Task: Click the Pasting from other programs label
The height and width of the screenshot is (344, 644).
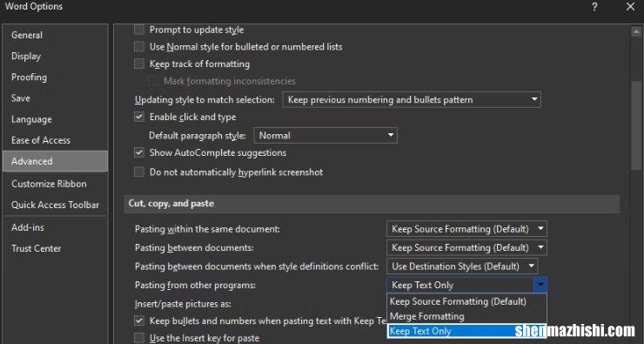Action: coord(195,286)
